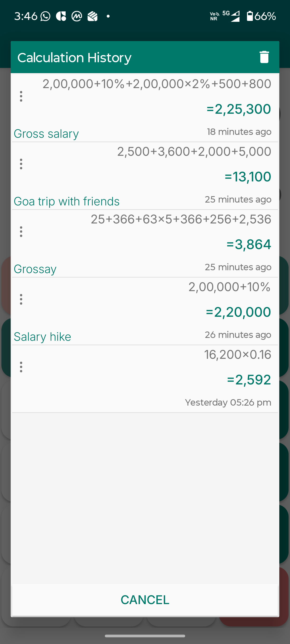Tap expression 2,500+3,600+2,000+5,000
The image size is (290, 644).
click(x=194, y=152)
